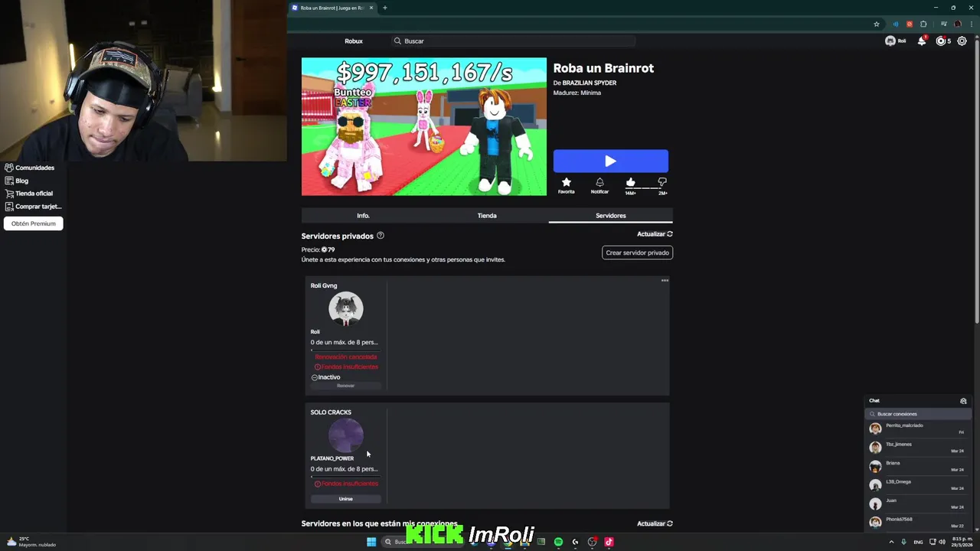Click the game thumbnail image
This screenshot has width=980, height=551.
click(424, 127)
